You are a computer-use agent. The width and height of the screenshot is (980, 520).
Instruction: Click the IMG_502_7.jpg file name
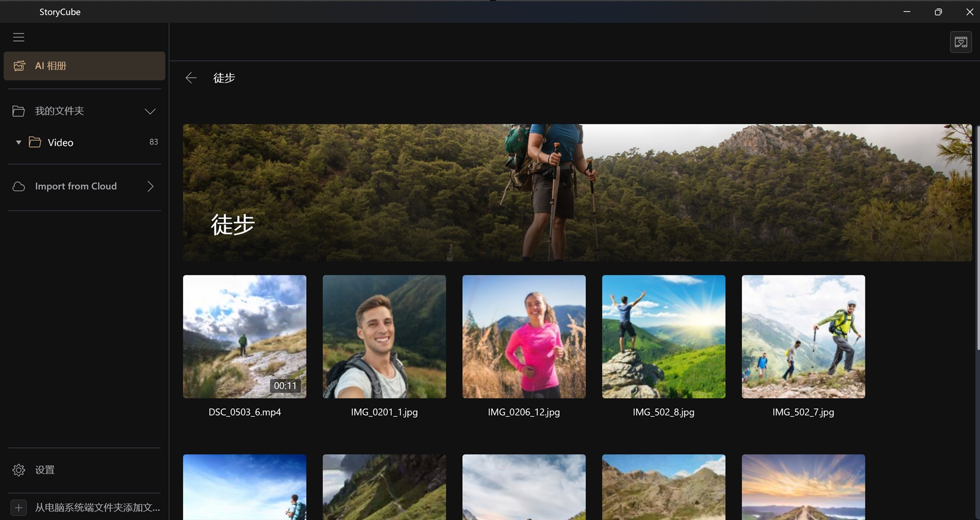click(804, 412)
